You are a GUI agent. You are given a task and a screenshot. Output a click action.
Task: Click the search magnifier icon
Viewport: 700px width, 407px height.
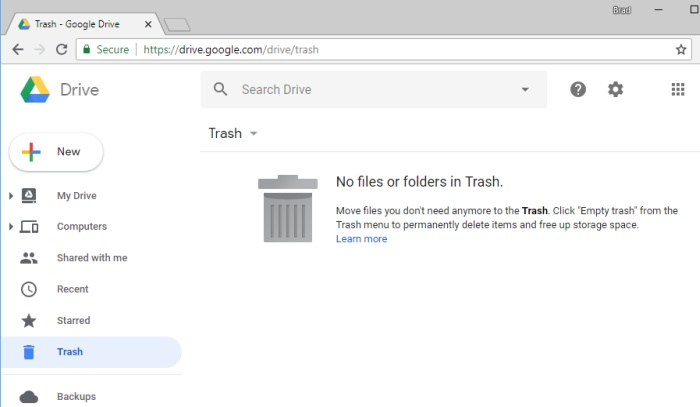tap(220, 89)
